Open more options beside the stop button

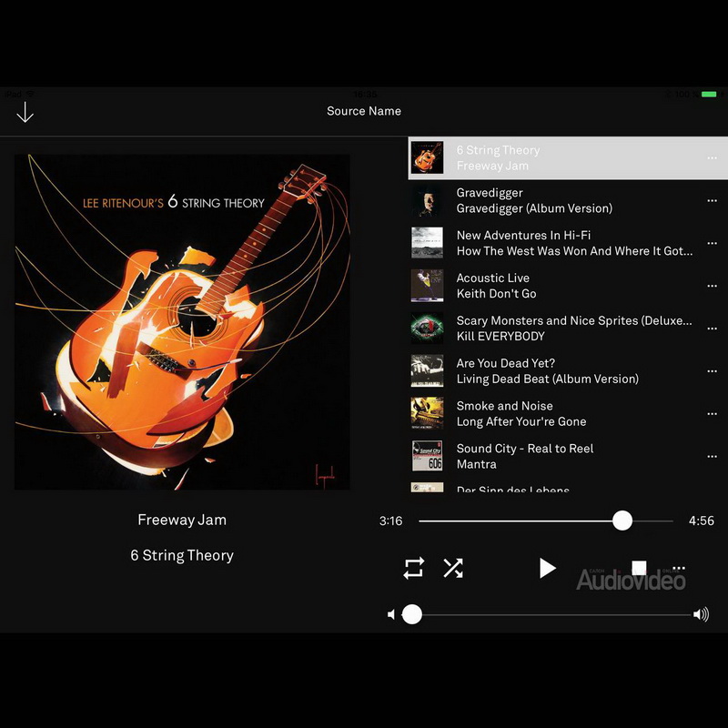click(x=678, y=569)
